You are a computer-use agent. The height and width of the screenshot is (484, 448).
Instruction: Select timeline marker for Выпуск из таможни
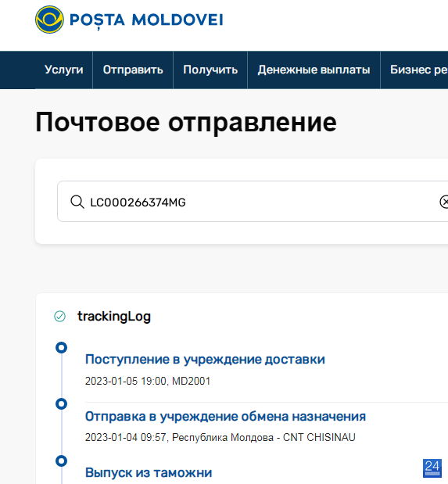[x=61, y=461]
